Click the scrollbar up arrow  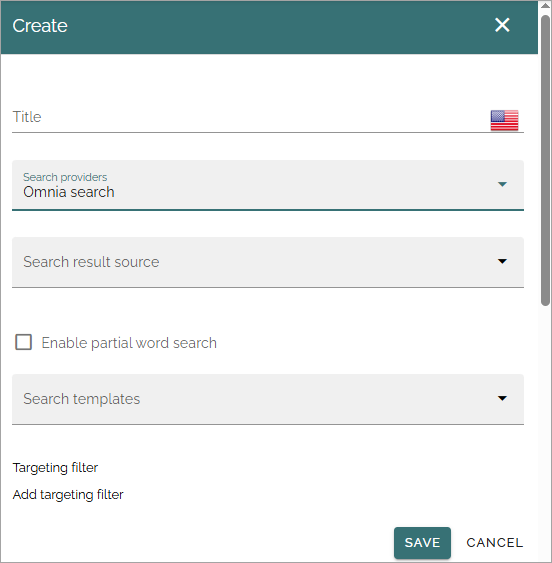coord(546,5)
